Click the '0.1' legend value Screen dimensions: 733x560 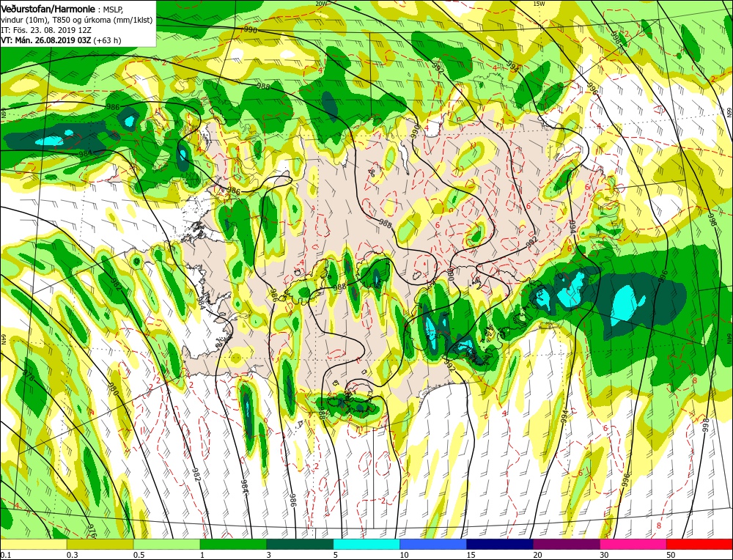coord(6,555)
